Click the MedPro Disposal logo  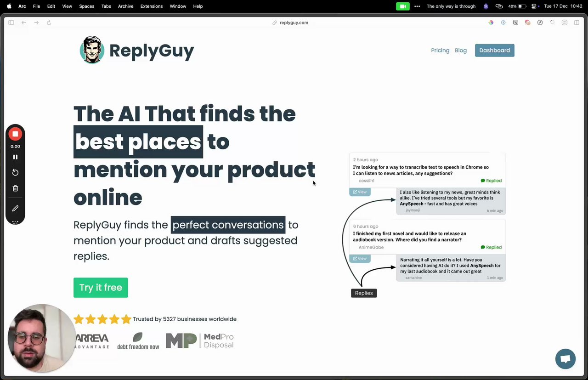coord(200,341)
